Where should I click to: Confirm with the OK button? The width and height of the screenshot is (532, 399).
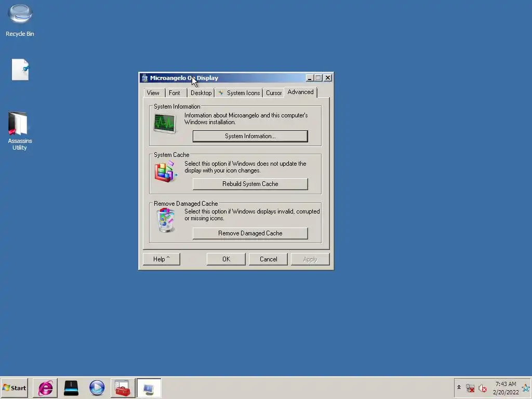click(226, 259)
